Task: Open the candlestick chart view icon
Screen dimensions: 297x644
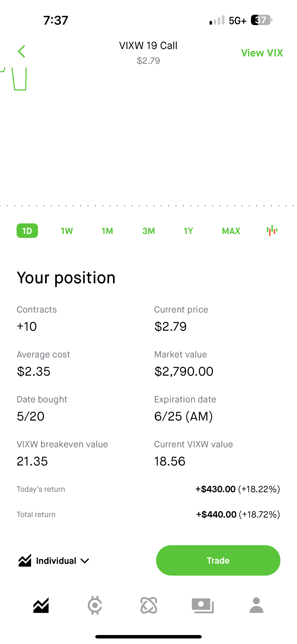Action: (x=272, y=231)
